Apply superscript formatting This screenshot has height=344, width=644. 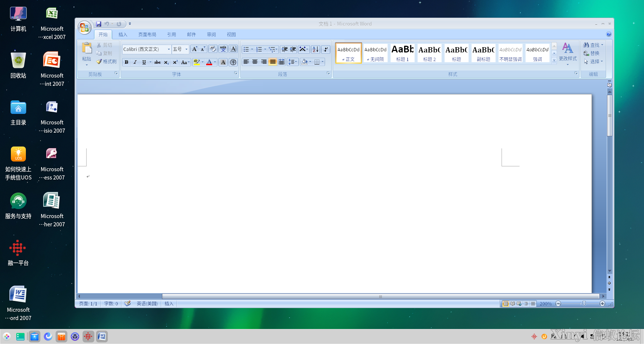(175, 62)
